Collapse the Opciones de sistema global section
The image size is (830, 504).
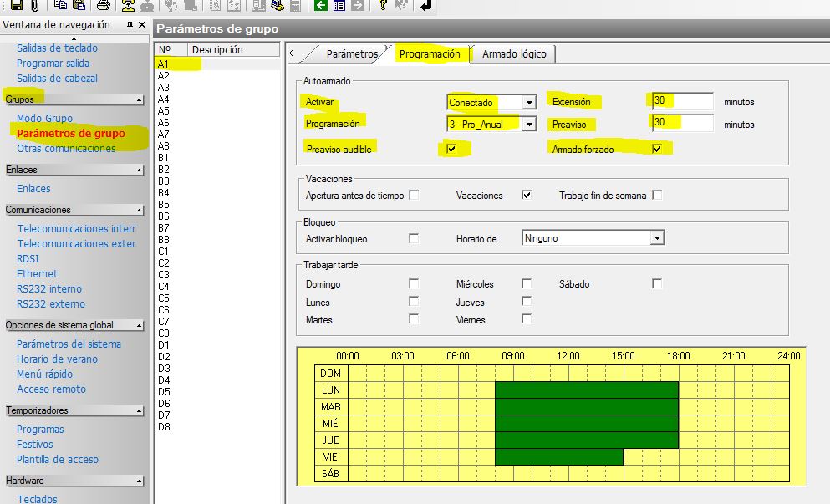pos(139,326)
